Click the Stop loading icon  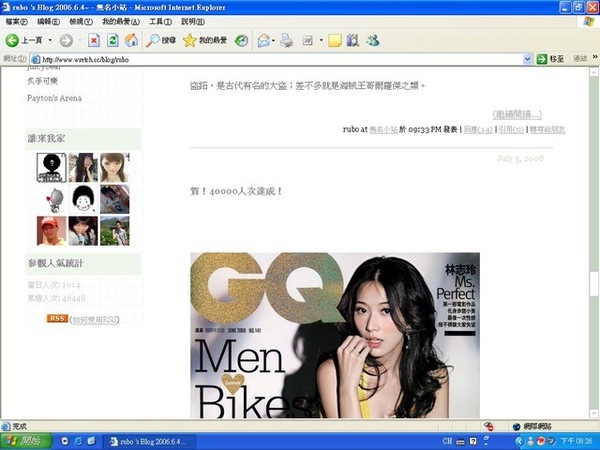pos(94,40)
